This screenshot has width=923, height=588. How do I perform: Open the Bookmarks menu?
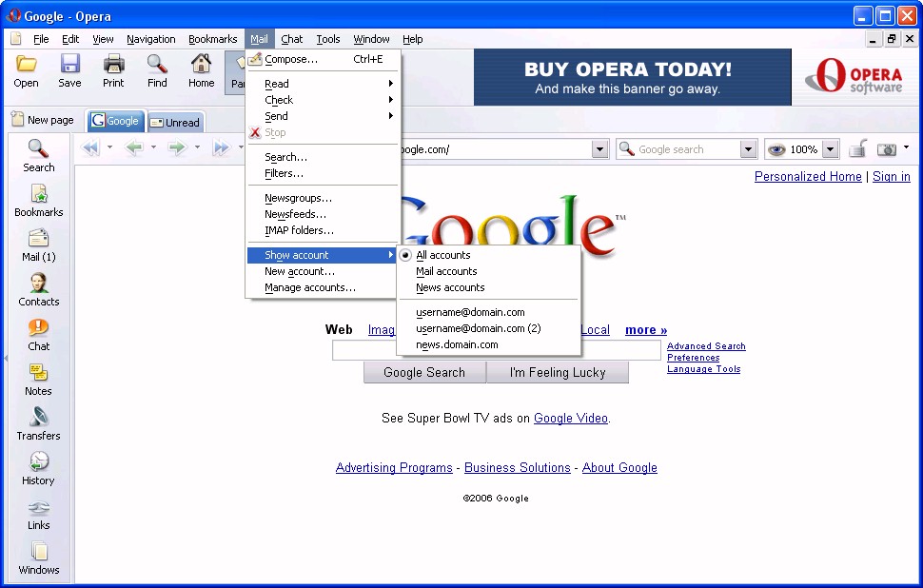[x=212, y=39]
